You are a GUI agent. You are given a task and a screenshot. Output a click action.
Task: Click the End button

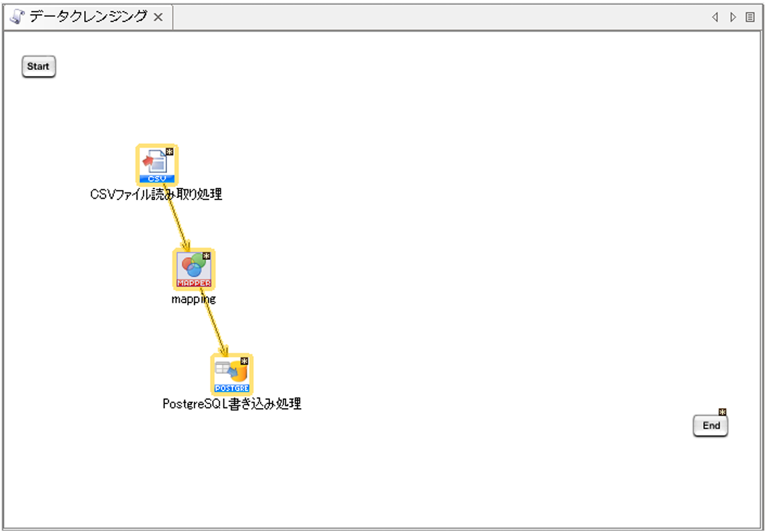tap(710, 426)
